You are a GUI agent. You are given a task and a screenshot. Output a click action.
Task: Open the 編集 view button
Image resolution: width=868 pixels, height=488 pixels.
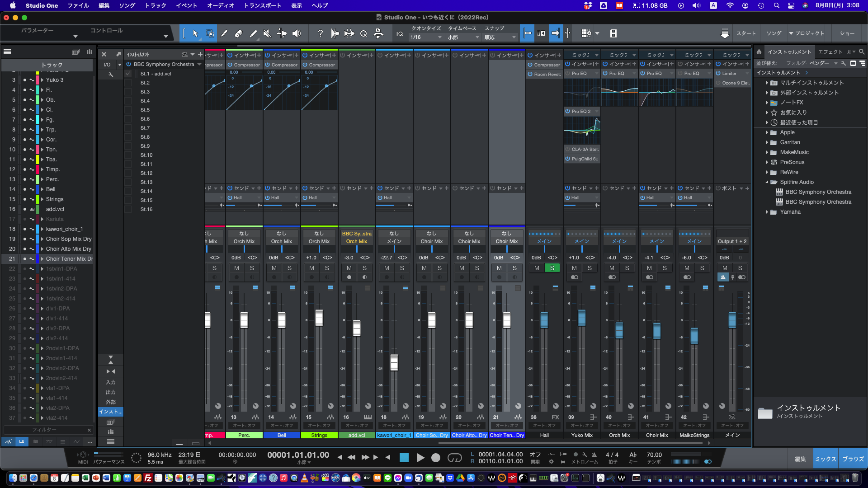[x=800, y=459]
